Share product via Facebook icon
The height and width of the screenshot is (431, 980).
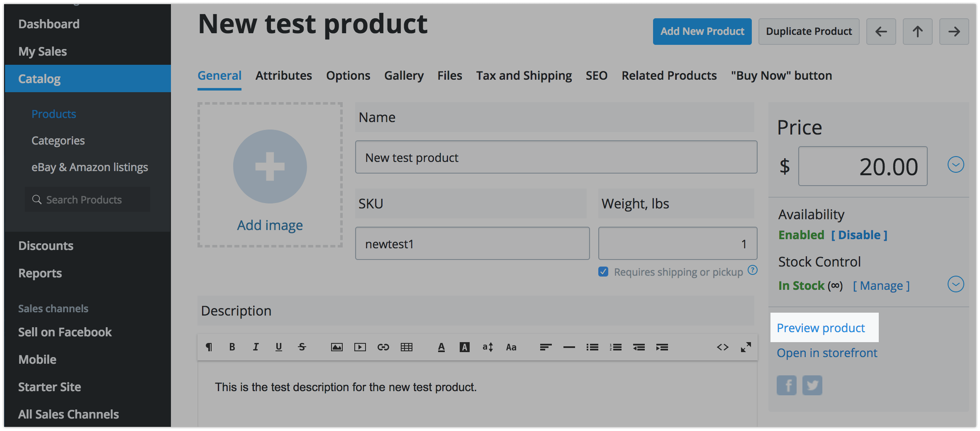786,385
